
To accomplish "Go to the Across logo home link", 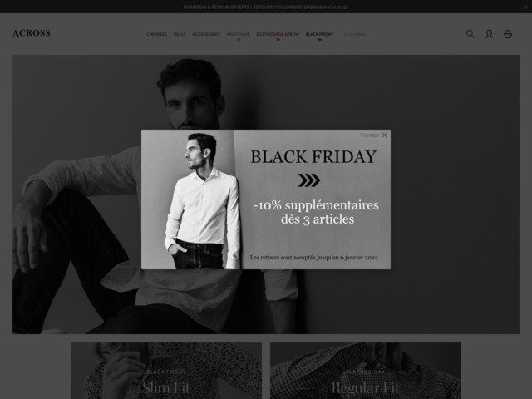I will (x=32, y=33).
